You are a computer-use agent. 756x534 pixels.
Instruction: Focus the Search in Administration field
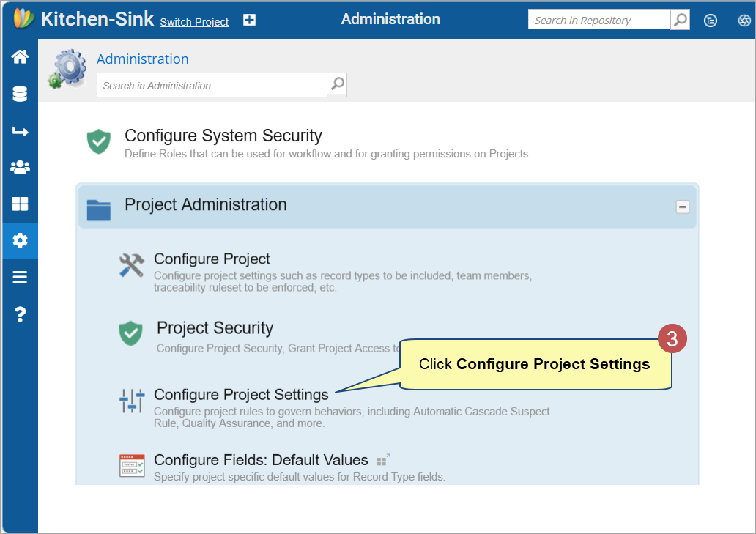click(212, 85)
